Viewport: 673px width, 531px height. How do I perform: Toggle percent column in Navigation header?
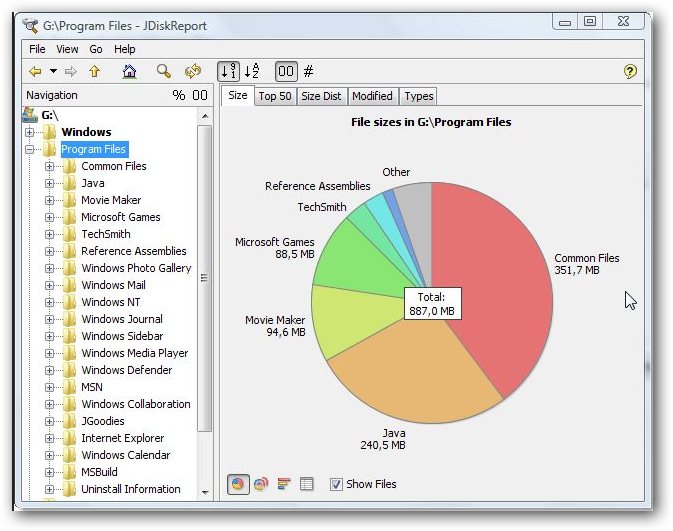[x=179, y=95]
